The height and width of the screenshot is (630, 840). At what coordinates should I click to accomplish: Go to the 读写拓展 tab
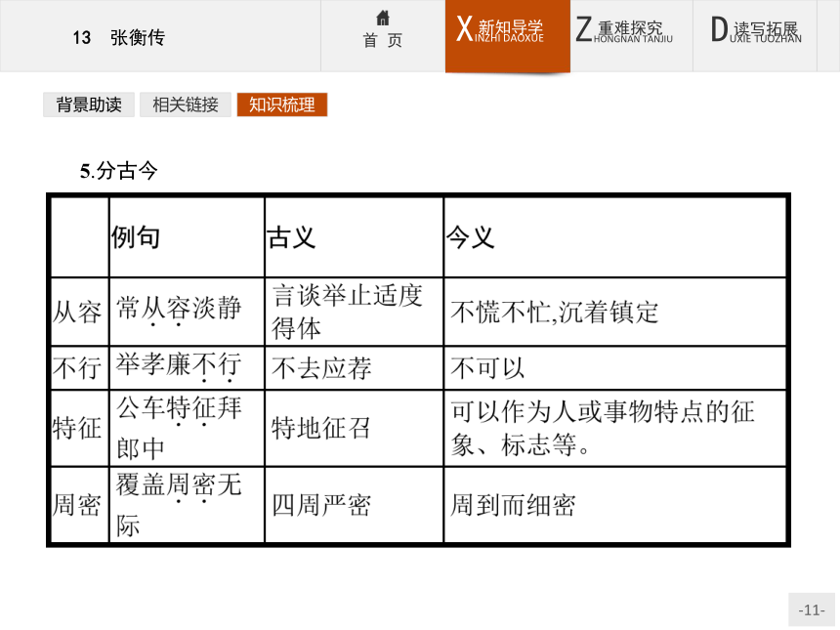tap(755, 36)
